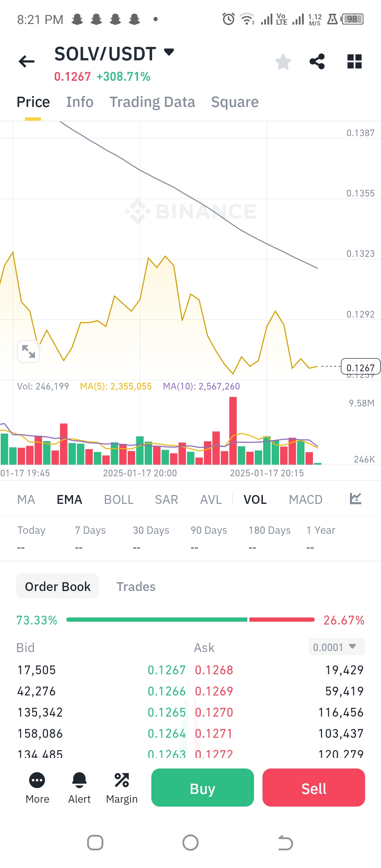Toggle the VOL indicator
This screenshot has width=381, height=868.
pyautogui.click(x=255, y=500)
